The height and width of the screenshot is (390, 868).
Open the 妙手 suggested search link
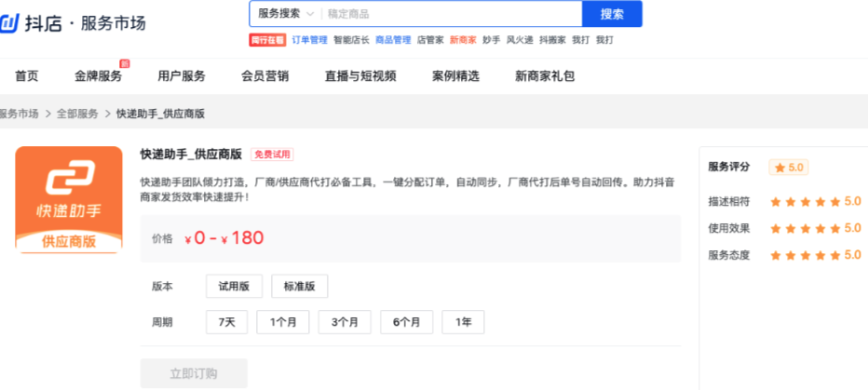pyautogui.click(x=491, y=40)
